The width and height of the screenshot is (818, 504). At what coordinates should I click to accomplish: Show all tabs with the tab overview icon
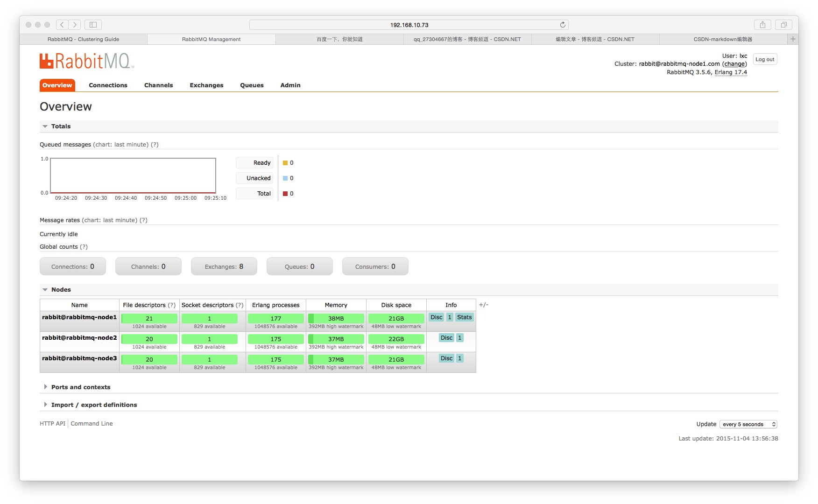[x=783, y=25]
